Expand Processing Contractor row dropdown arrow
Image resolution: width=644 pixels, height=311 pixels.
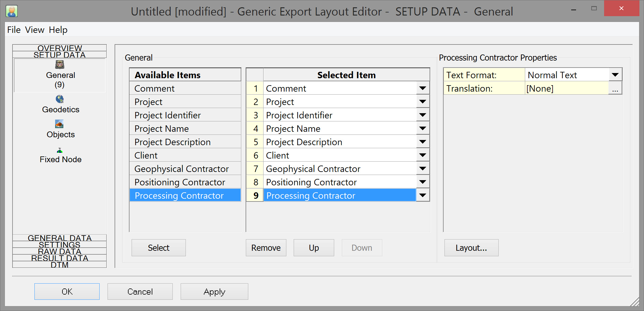(423, 195)
